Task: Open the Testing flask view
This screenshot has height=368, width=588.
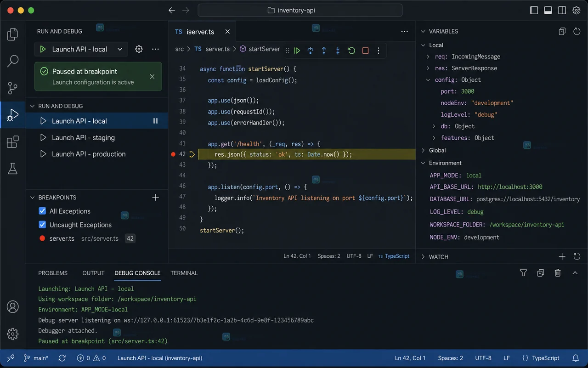Action: (12, 169)
